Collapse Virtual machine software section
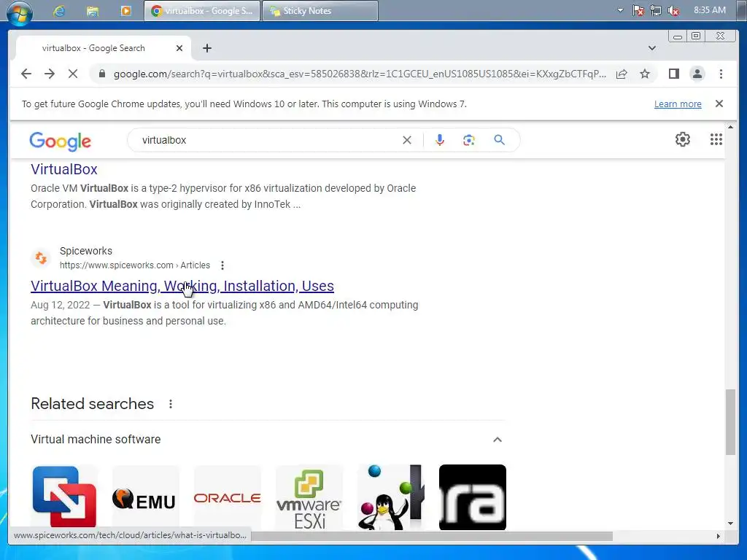This screenshot has height=560, width=747. pyautogui.click(x=498, y=439)
